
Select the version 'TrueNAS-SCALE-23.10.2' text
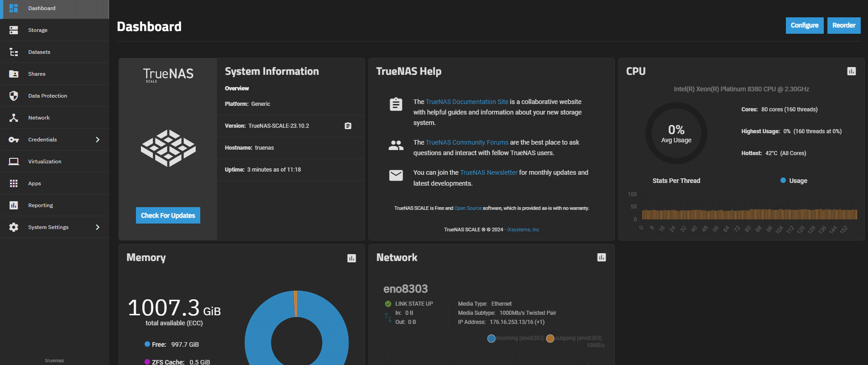click(279, 126)
